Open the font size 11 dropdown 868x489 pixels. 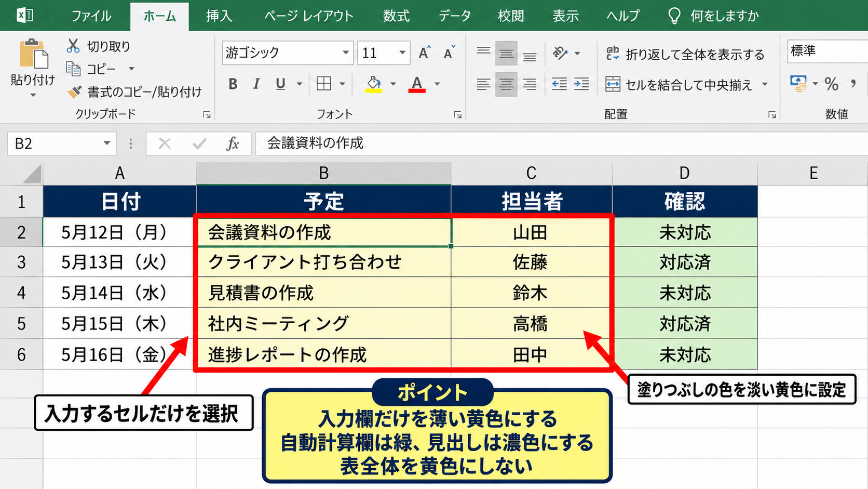pos(402,52)
